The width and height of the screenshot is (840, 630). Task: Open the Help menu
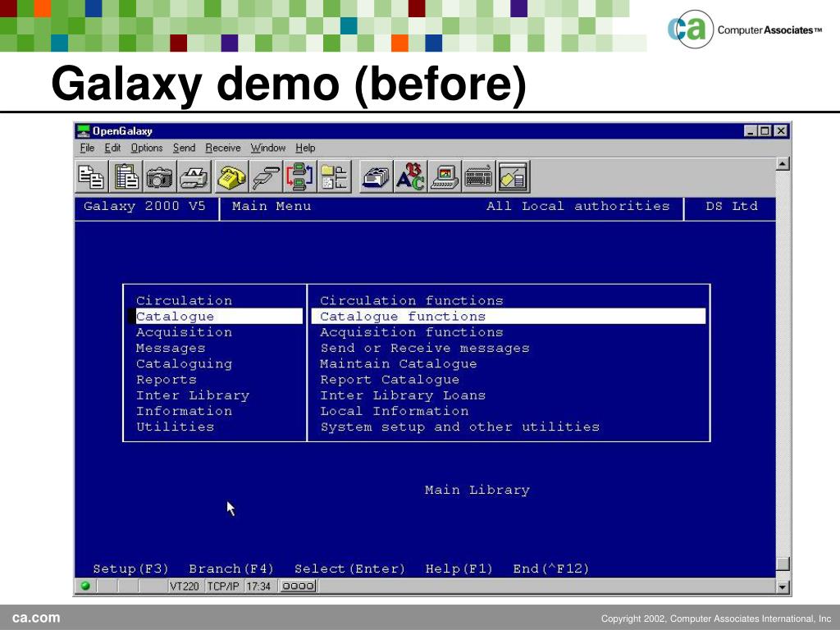click(x=305, y=148)
